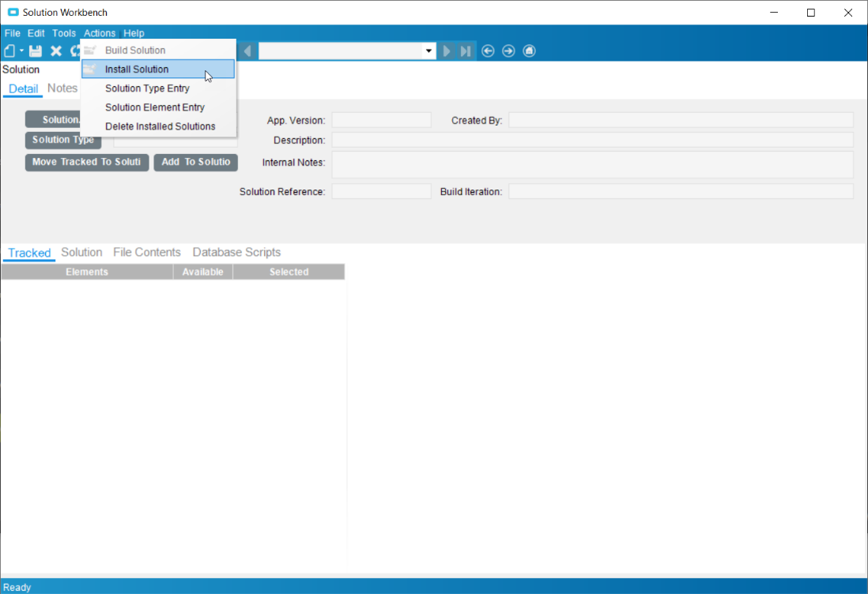This screenshot has width=868, height=594.
Task: Click the New document toolbar icon
Action: tap(9, 51)
